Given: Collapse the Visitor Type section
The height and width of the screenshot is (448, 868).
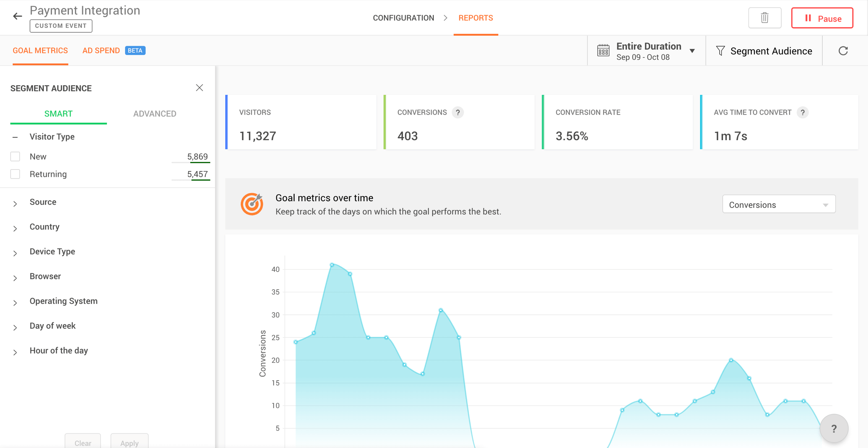Looking at the screenshot, I should 15,137.
